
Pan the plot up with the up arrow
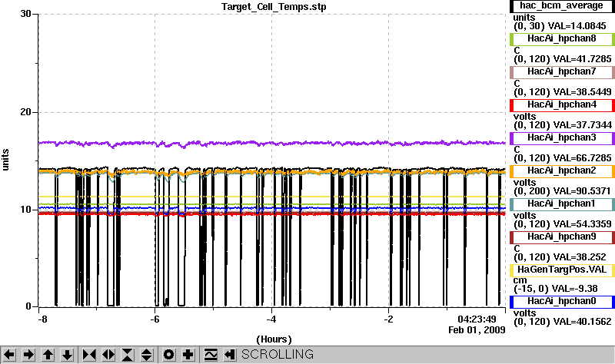pos(48,355)
